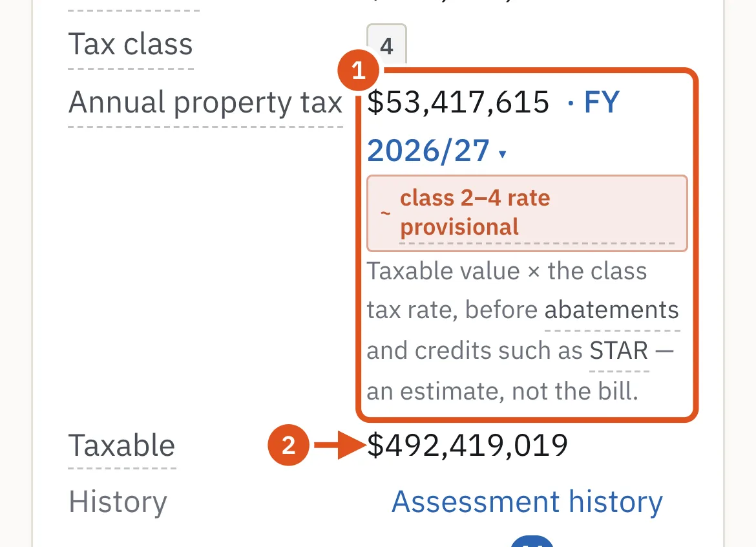756x547 pixels.
Task: Click orange annotation marker number 1
Action: pos(358,70)
